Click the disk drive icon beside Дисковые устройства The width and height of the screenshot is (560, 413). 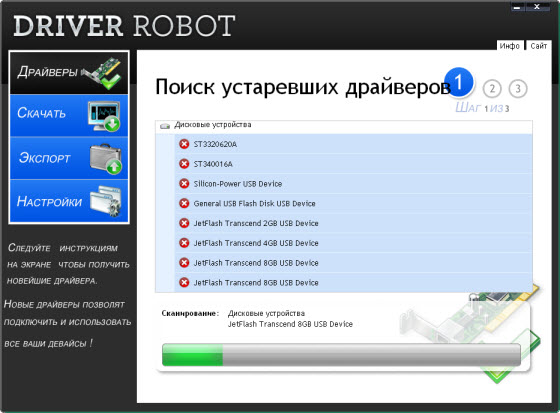pyautogui.click(x=165, y=126)
